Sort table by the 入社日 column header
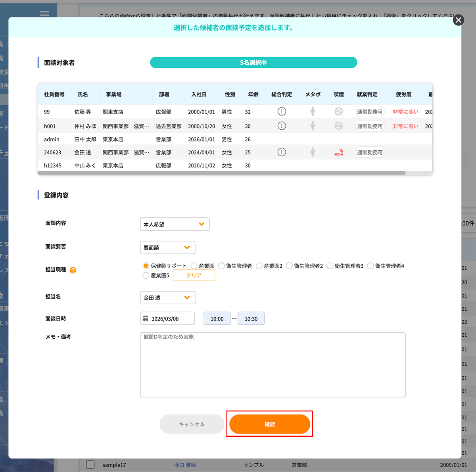Viewport: 476px width, 472px height. (x=199, y=94)
